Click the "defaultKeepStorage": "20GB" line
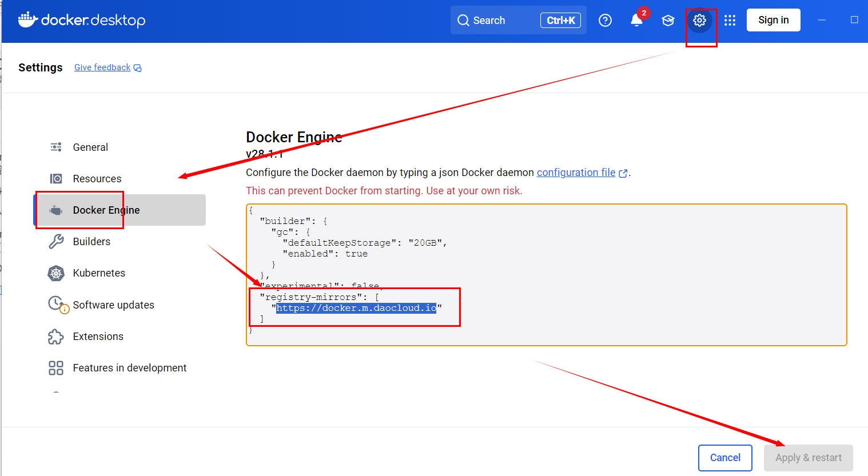 click(365, 243)
